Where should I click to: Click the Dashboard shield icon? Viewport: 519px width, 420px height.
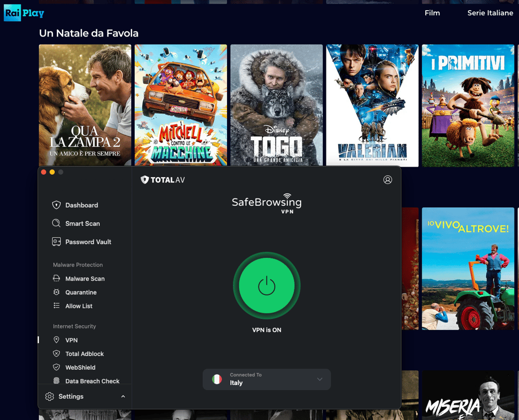[x=56, y=205]
